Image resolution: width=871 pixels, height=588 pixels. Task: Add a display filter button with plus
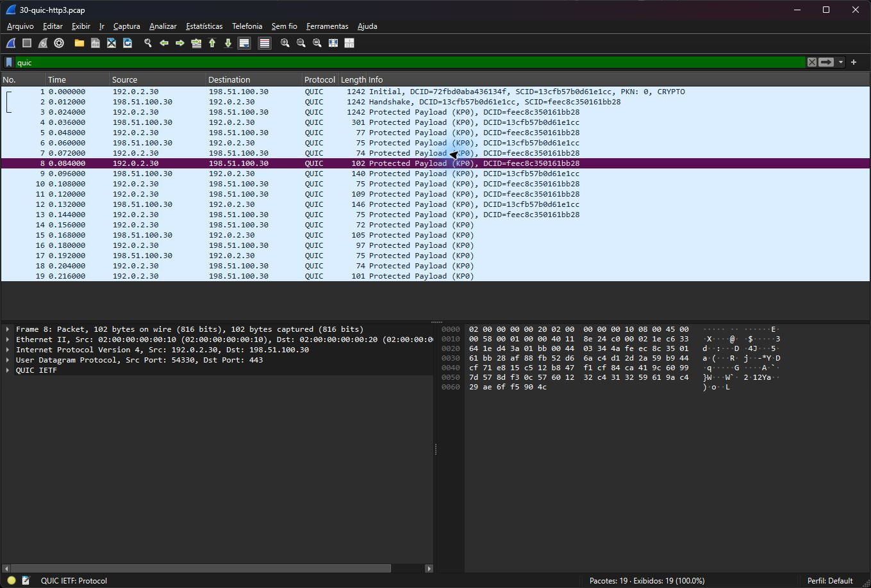pyautogui.click(x=854, y=62)
